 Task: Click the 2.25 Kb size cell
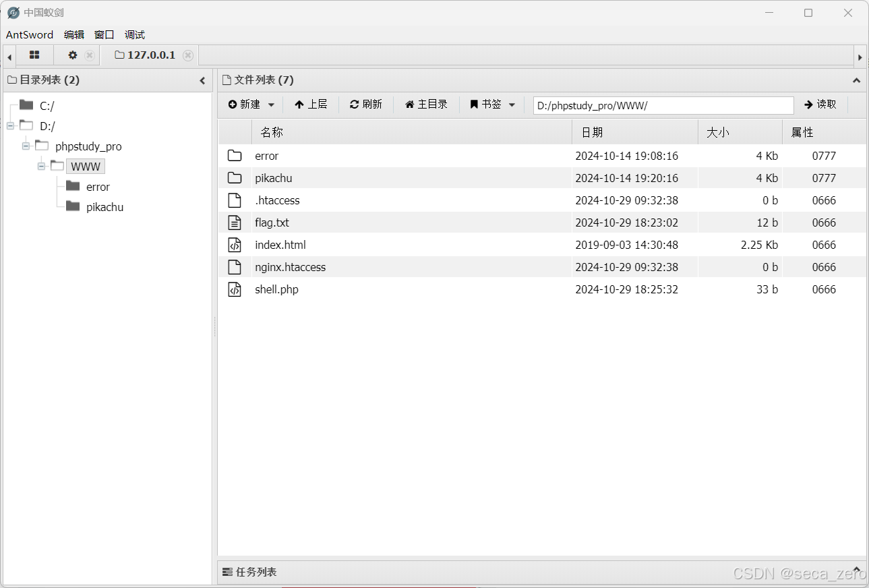tap(759, 245)
